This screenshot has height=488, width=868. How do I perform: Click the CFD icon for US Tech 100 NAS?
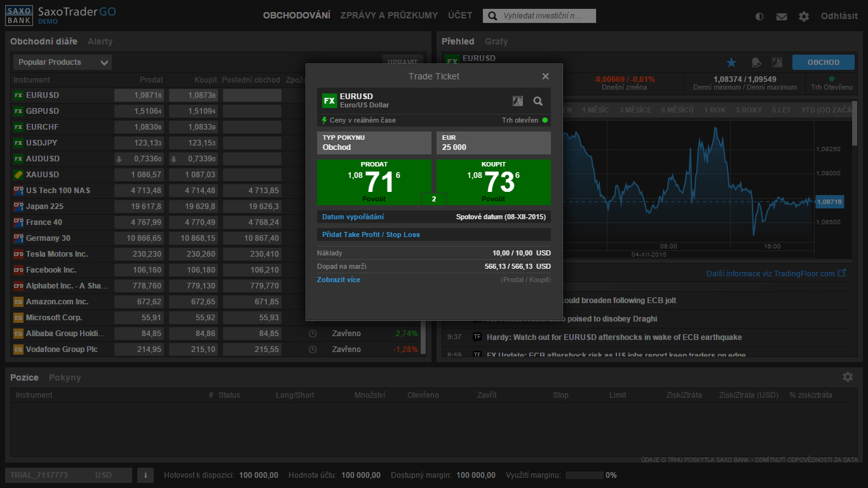[x=18, y=191]
